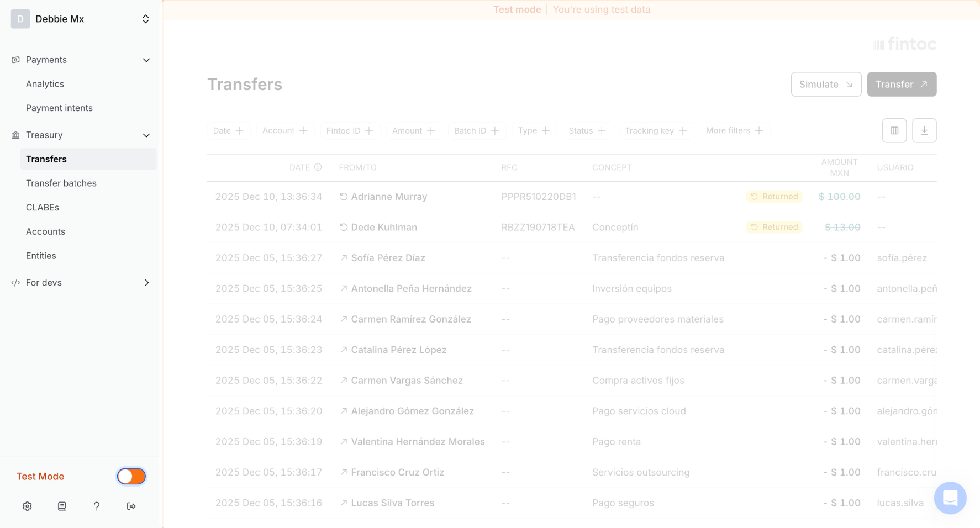This screenshot has height=528, width=980.
Task: Add a Type filter
Action: pos(534,131)
